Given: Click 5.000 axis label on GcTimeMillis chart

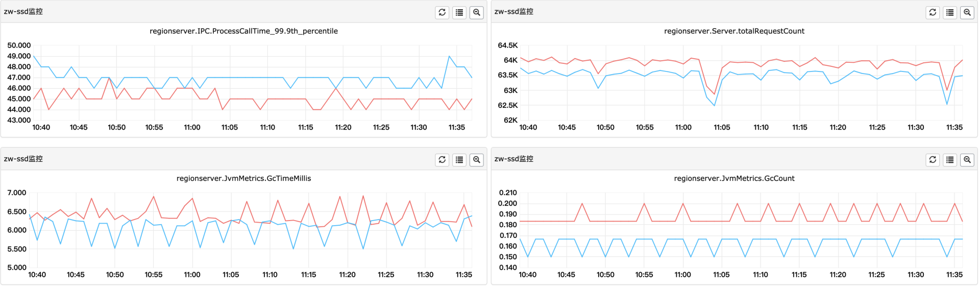Looking at the screenshot, I should (x=17, y=268).
